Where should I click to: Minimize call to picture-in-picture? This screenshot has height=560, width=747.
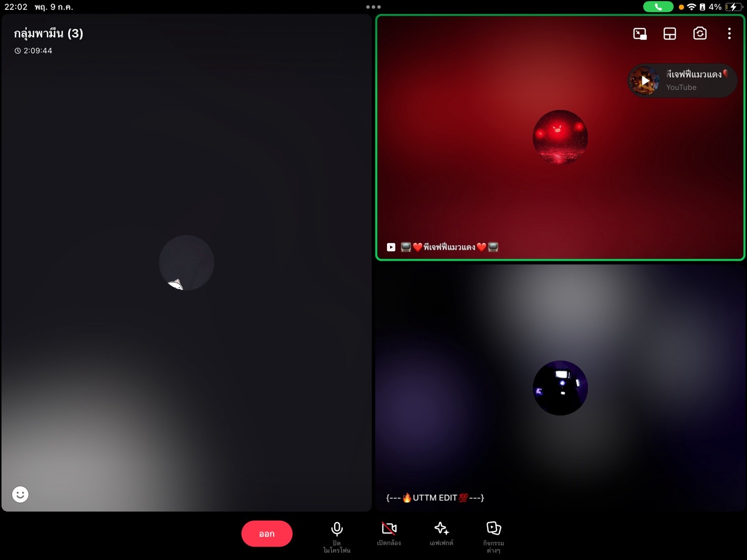640,34
